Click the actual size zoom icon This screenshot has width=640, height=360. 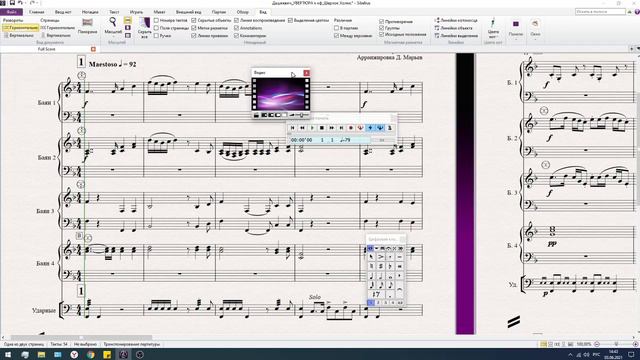[x=128, y=36]
